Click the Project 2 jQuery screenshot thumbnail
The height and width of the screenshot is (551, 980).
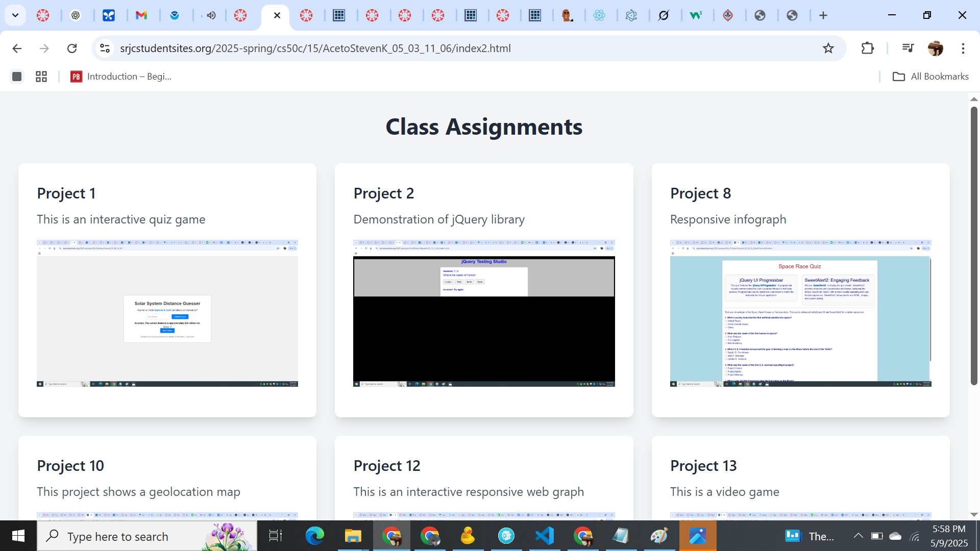[x=483, y=313]
